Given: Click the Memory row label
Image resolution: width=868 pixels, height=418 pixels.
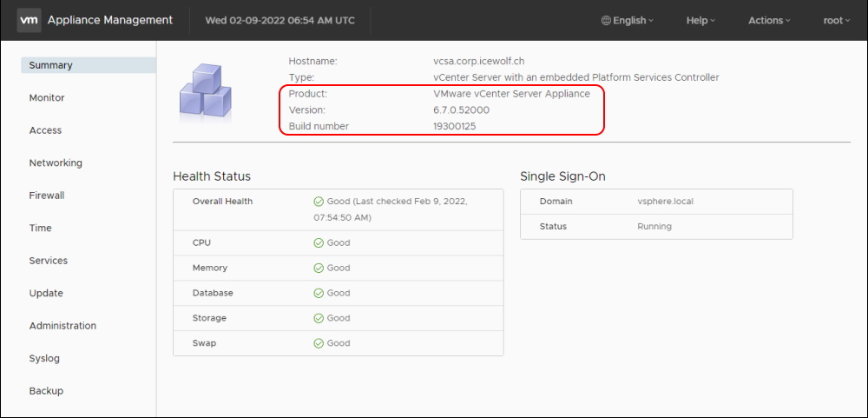Looking at the screenshot, I should pyautogui.click(x=210, y=268).
